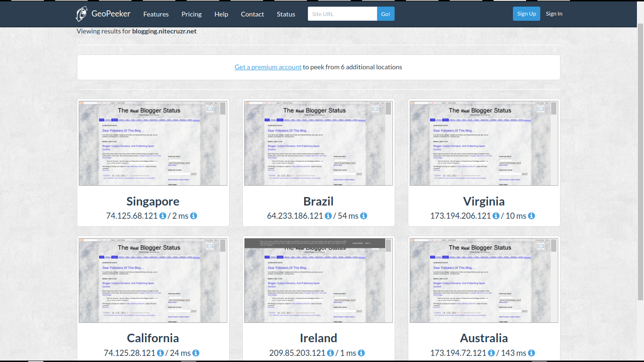
Task: Click the Australia location heading
Action: coord(484,338)
